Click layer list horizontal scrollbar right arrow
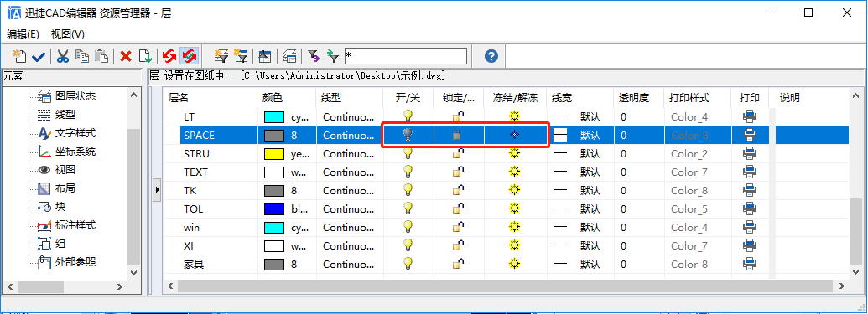 [x=841, y=286]
